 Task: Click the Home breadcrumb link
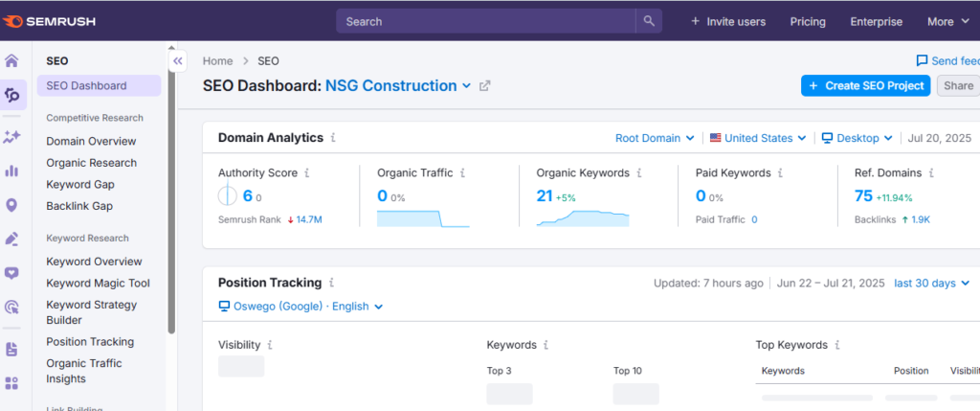(217, 60)
